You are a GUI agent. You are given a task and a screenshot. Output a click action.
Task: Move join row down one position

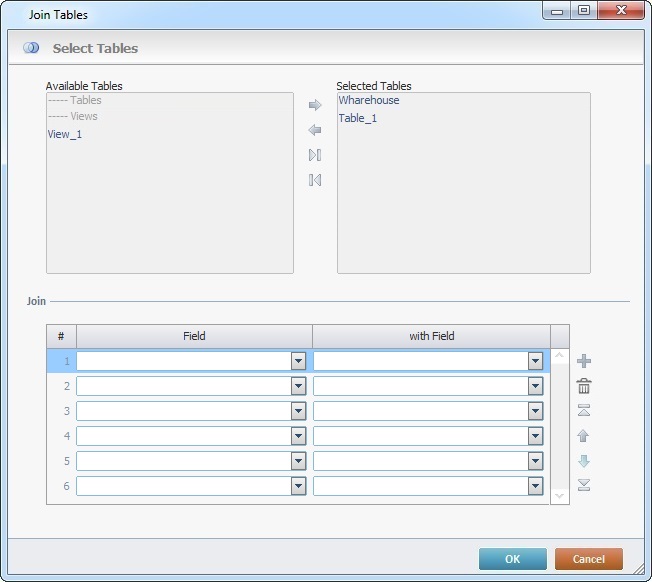coord(584,461)
